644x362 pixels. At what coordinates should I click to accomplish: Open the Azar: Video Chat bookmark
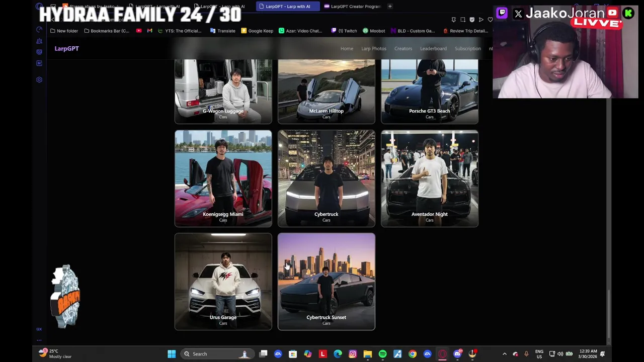(x=300, y=31)
